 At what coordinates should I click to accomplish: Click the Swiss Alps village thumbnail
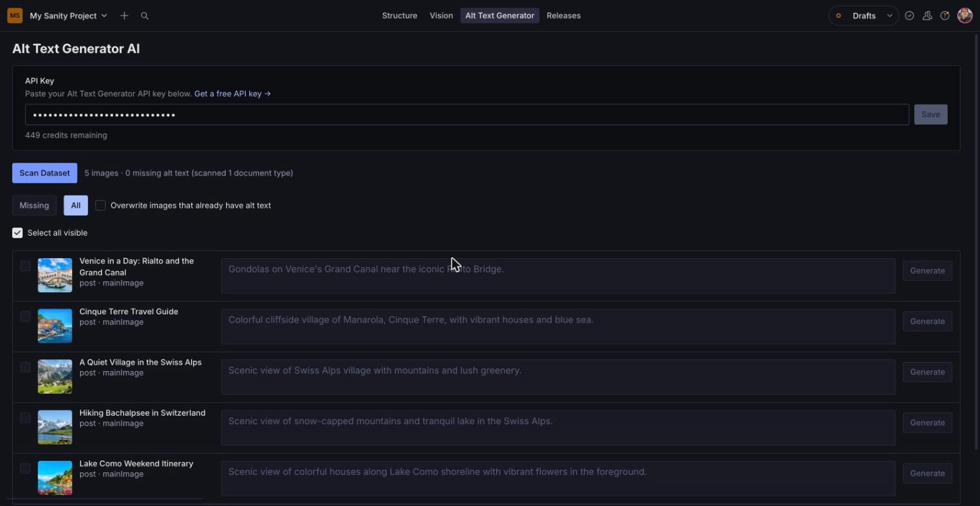[x=55, y=377]
